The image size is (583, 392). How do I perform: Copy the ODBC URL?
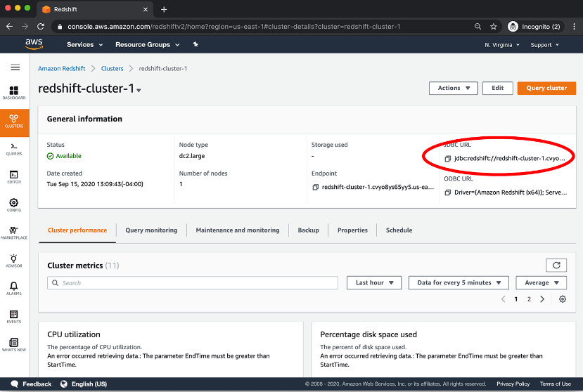pyautogui.click(x=448, y=192)
